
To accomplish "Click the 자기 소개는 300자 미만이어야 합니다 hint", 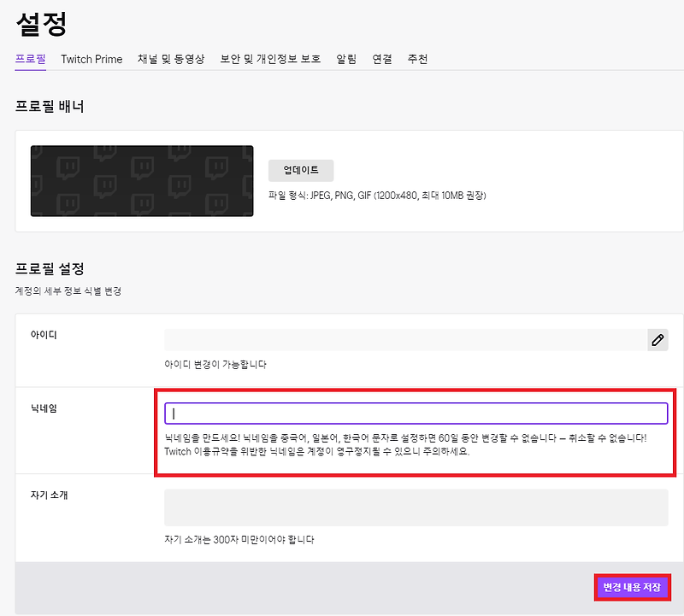I will [x=239, y=540].
